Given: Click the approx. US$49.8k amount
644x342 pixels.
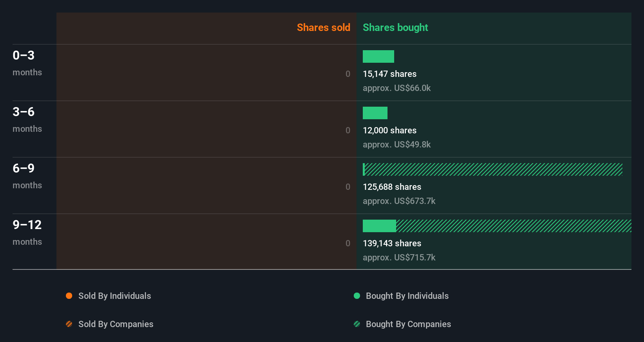Looking at the screenshot, I should (397, 145).
